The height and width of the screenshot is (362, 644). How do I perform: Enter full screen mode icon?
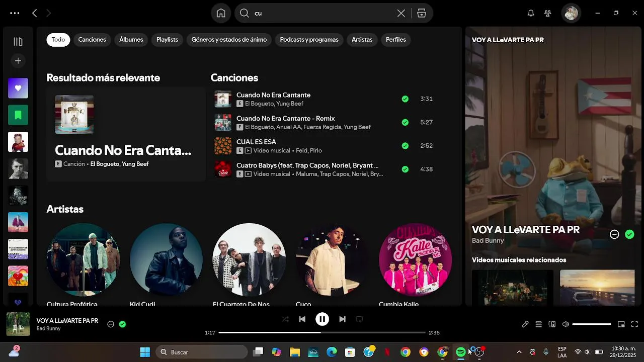click(634, 324)
